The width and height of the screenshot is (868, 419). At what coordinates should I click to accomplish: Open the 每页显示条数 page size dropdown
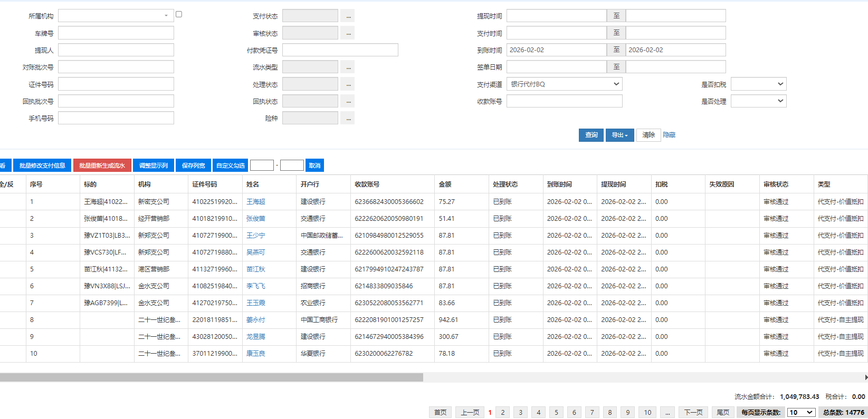click(x=801, y=412)
